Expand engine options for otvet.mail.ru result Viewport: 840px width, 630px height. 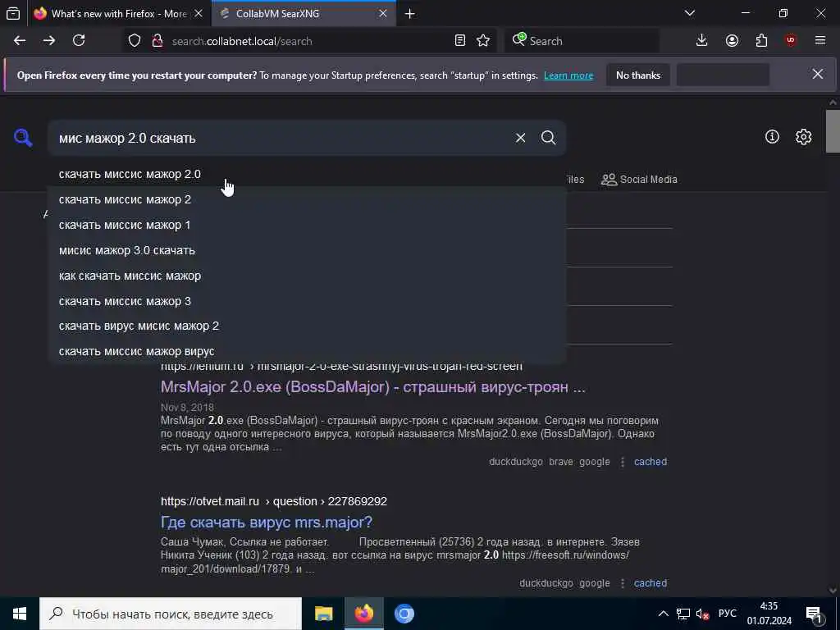[623, 583]
